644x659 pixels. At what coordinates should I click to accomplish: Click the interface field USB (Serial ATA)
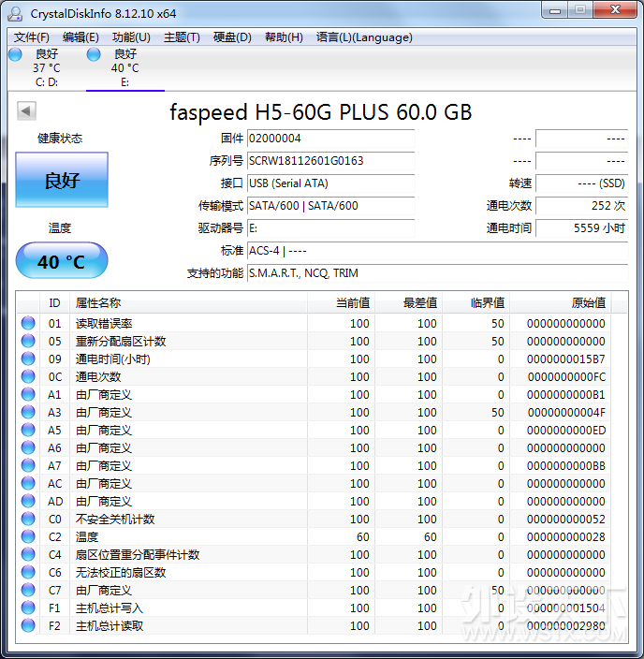click(x=330, y=183)
